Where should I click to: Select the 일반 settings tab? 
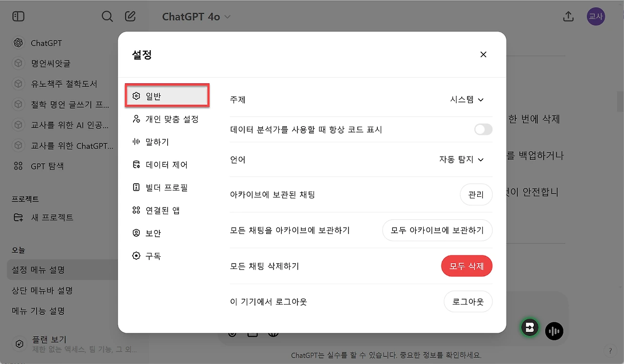click(167, 96)
